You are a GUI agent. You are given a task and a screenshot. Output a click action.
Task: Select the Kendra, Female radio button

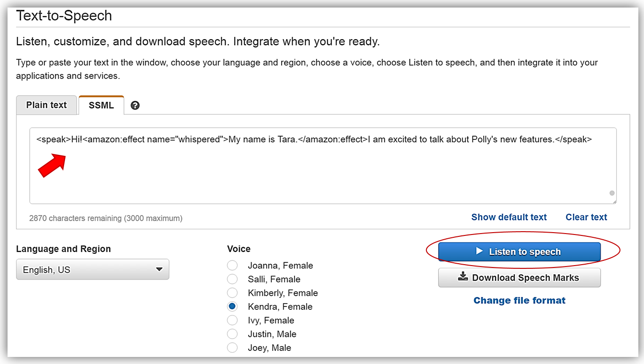pos(232,307)
